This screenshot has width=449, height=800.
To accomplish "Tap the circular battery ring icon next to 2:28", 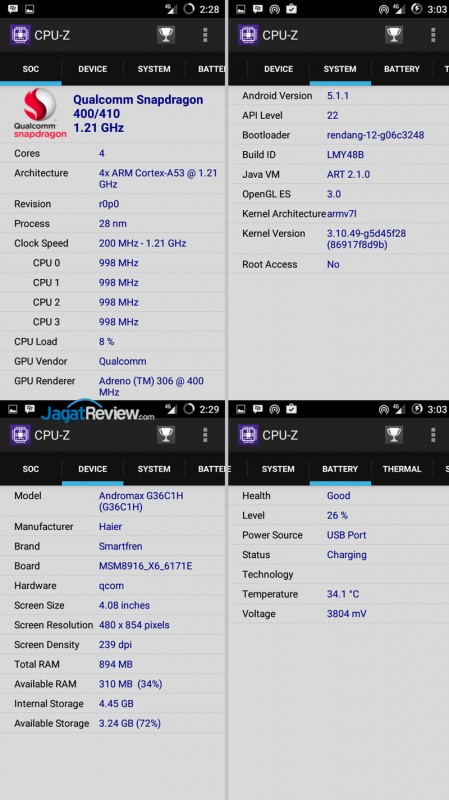I will [189, 9].
